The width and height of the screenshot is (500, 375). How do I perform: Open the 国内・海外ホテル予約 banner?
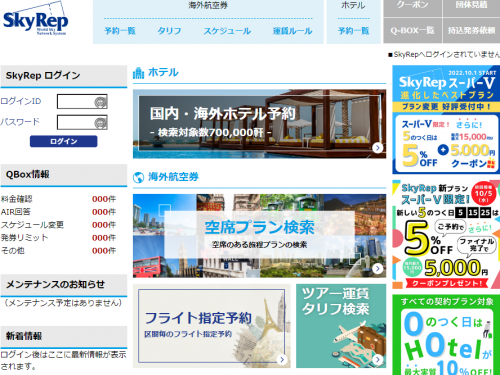coord(259,124)
